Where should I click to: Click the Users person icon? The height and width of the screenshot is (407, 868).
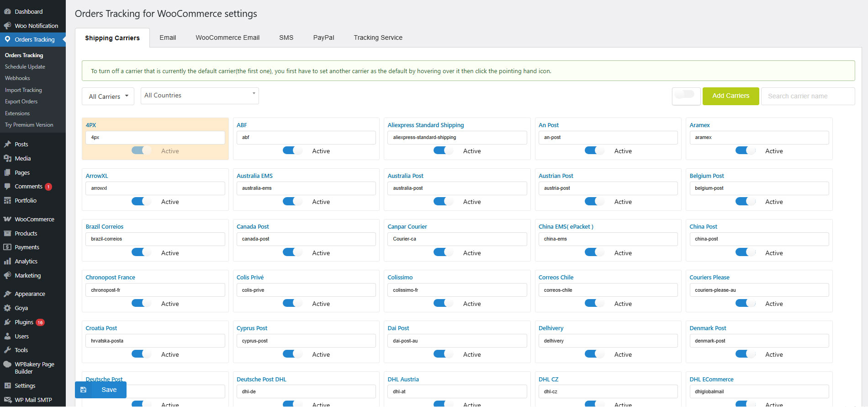[7, 336]
